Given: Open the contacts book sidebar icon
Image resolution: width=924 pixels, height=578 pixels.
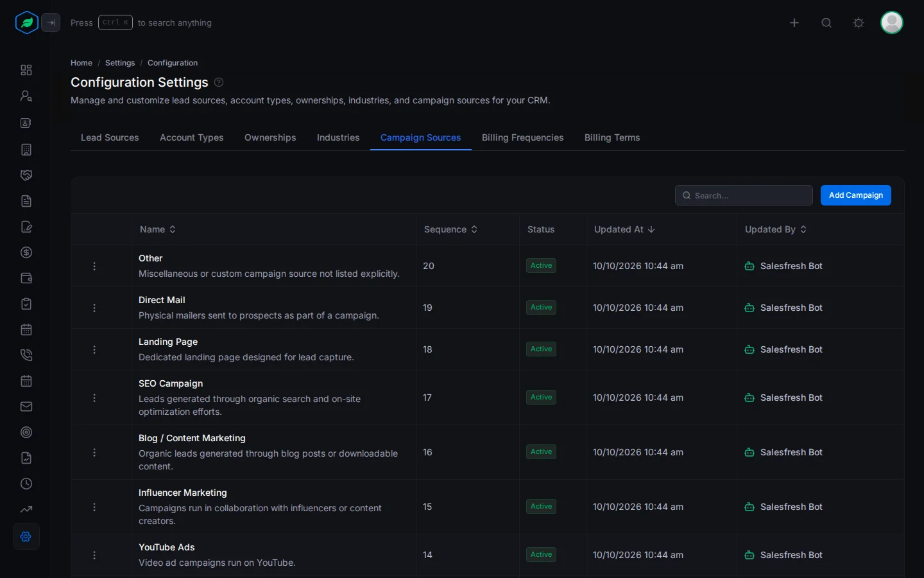Looking at the screenshot, I should (26, 123).
